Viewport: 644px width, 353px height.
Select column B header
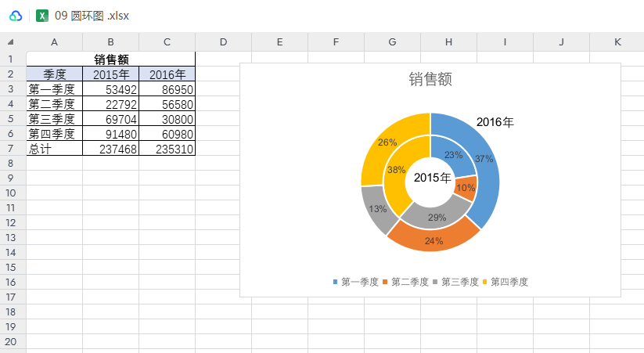click(x=110, y=42)
